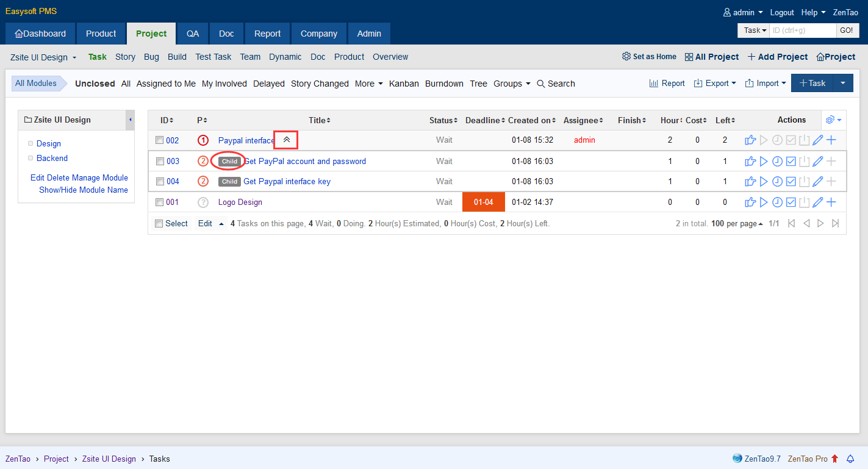868x469 pixels.
Task: Check the box for task 002
Action: click(x=160, y=140)
